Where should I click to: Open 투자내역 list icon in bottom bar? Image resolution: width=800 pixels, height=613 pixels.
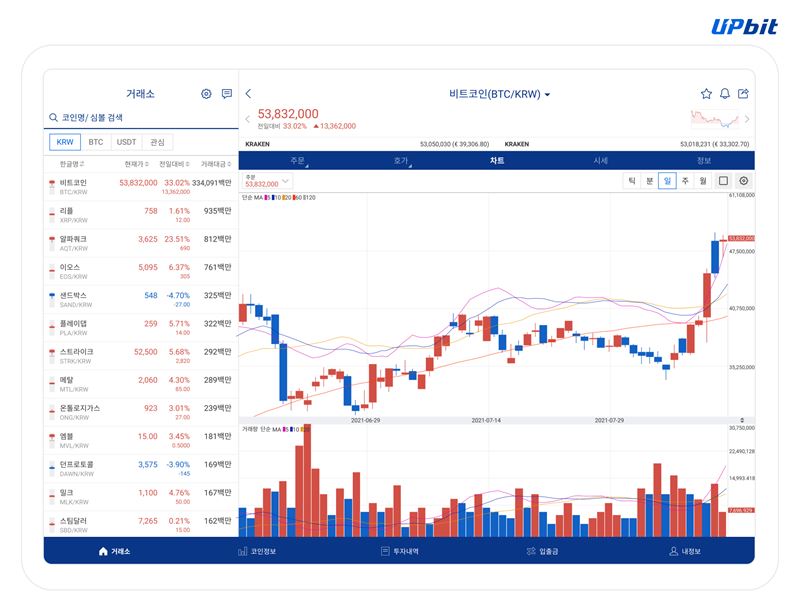tap(385, 551)
